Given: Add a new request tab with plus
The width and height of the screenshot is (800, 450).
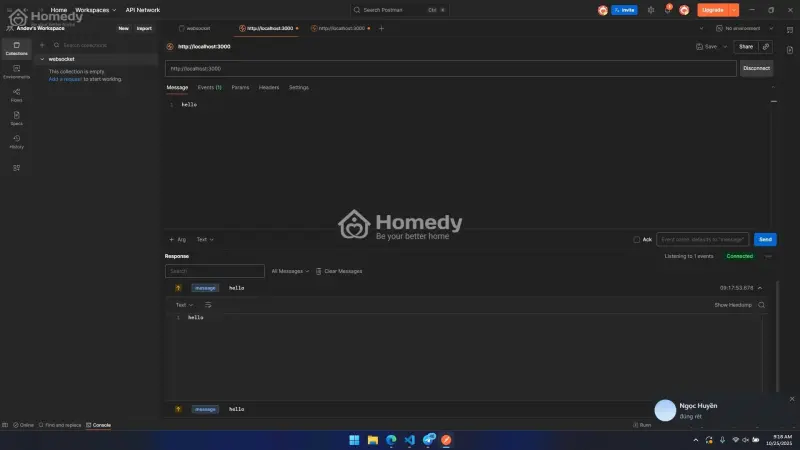Looking at the screenshot, I should (381, 29).
